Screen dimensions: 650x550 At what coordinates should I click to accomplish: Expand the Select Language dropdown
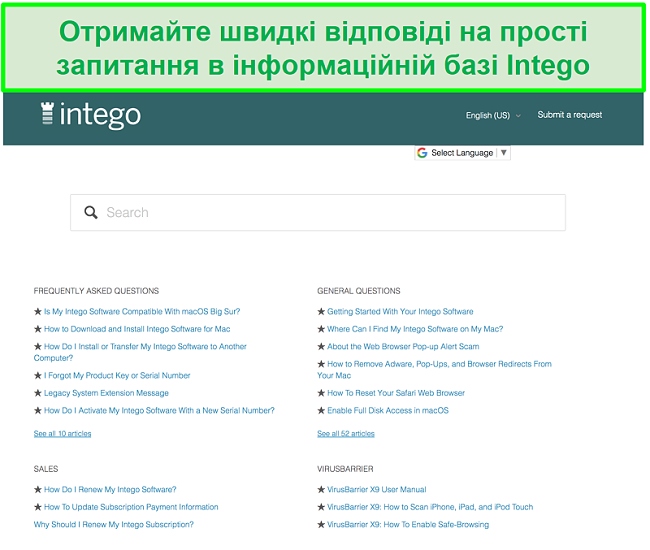[x=462, y=153]
